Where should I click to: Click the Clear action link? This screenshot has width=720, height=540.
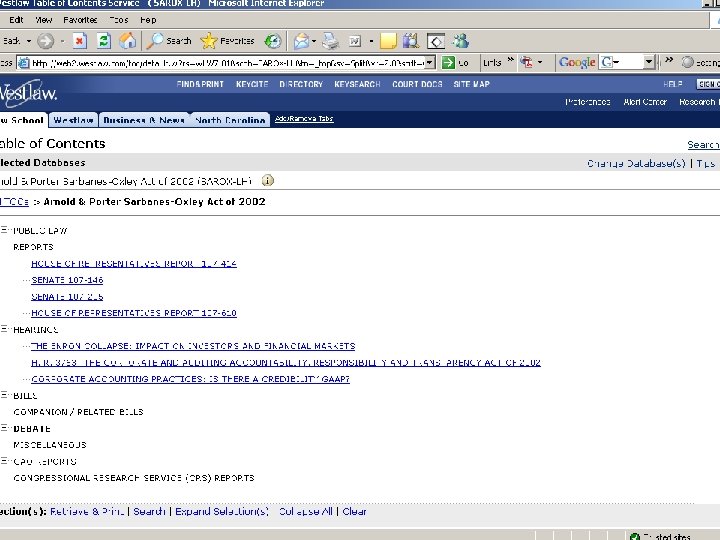(x=354, y=512)
